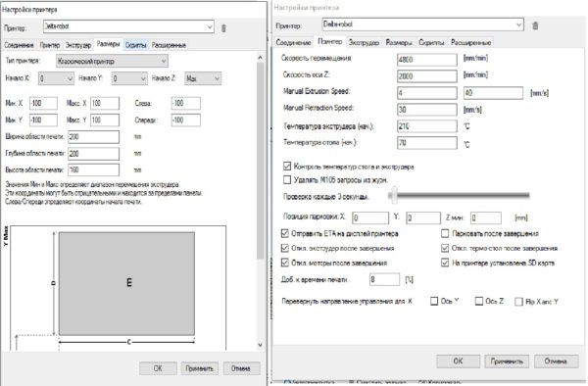The width and height of the screenshot is (588, 386).
Task: Click the Спереди input field
Action: (186, 121)
